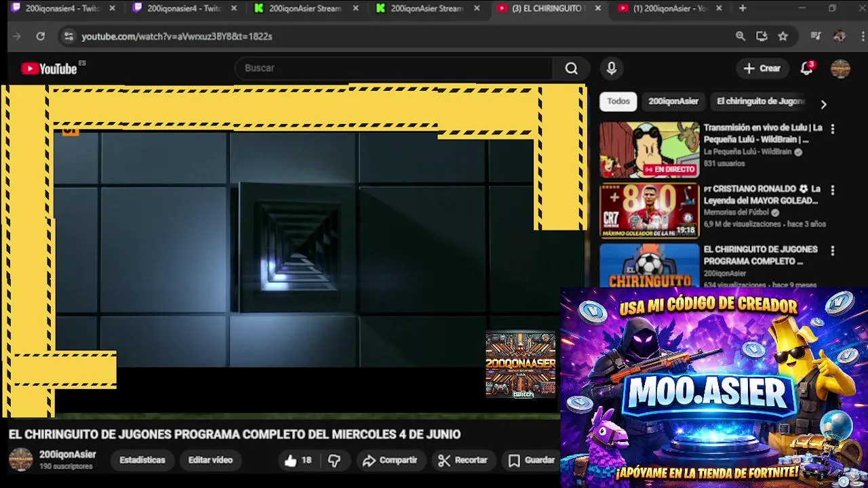Click the YouTube search magnifier button
Viewport: 868px width, 488px height.
pos(572,68)
